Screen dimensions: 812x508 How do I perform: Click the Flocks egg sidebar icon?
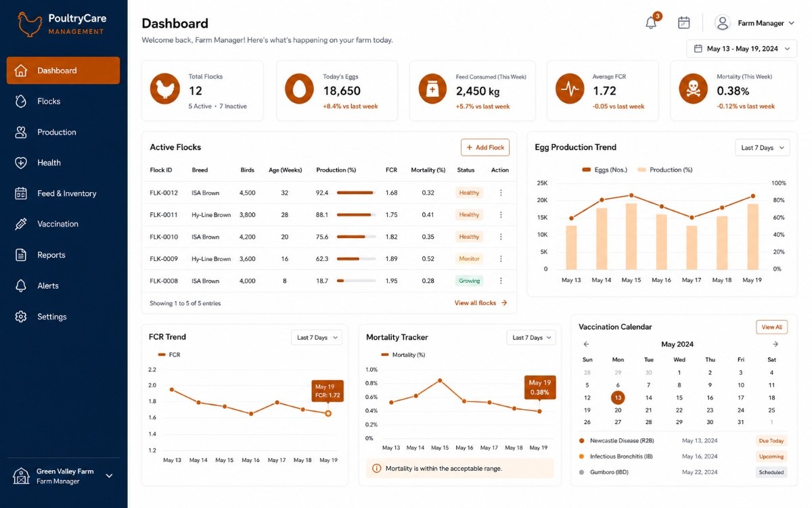click(21, 101)
